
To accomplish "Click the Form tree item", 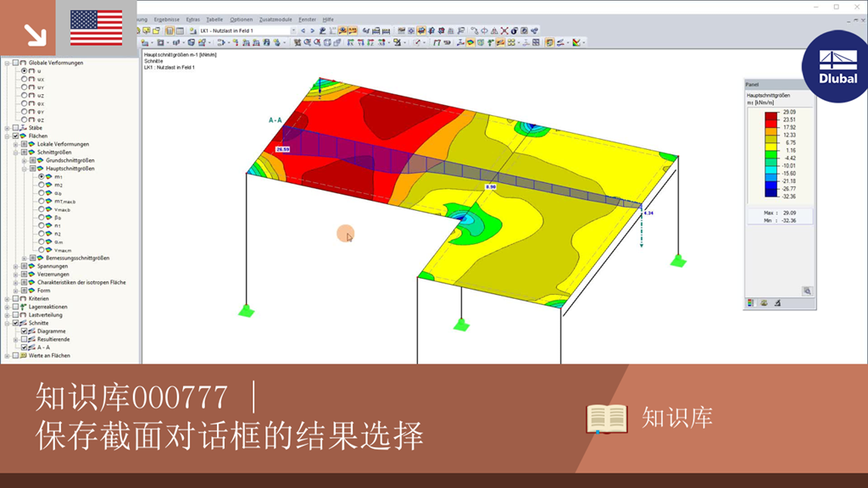I will (x=44, y=291).
